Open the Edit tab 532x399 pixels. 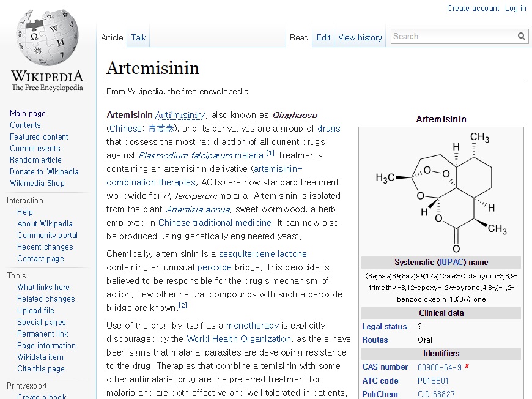click(323, 37)
